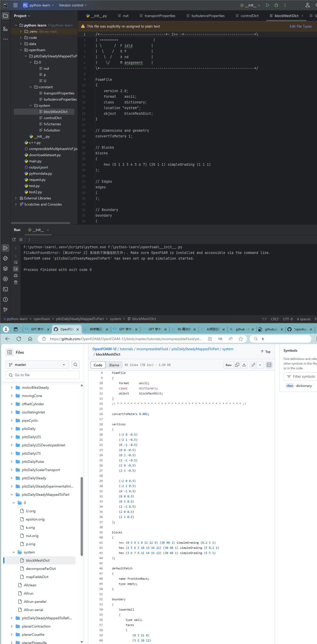Rerun the __init__ process in Run panel

[x=14, y=240]
